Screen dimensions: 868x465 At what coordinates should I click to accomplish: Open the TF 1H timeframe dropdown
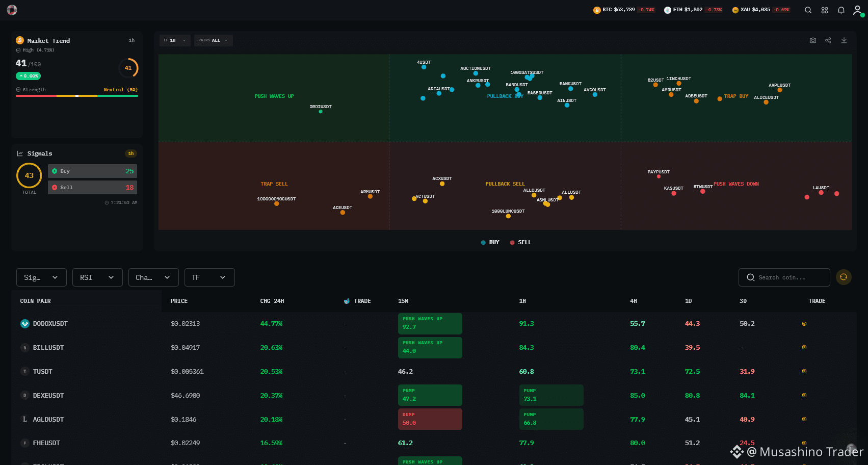(175, 40)
